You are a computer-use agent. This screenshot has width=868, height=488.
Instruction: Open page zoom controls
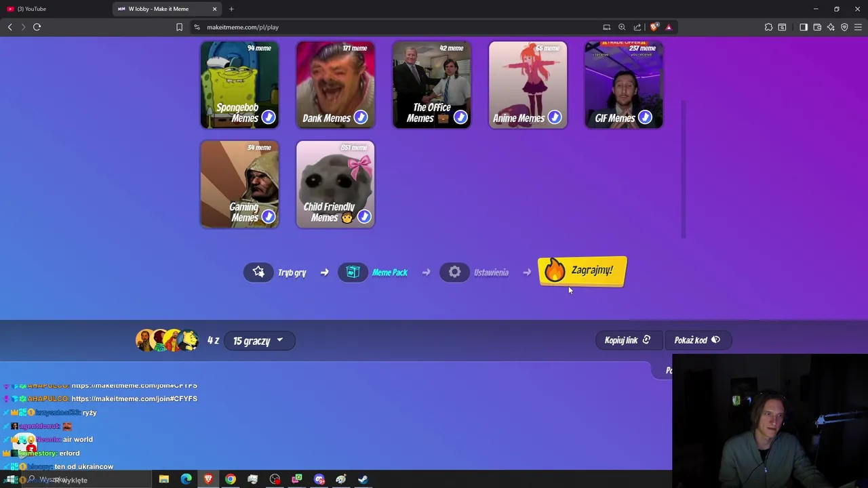[x=622, y=27]
